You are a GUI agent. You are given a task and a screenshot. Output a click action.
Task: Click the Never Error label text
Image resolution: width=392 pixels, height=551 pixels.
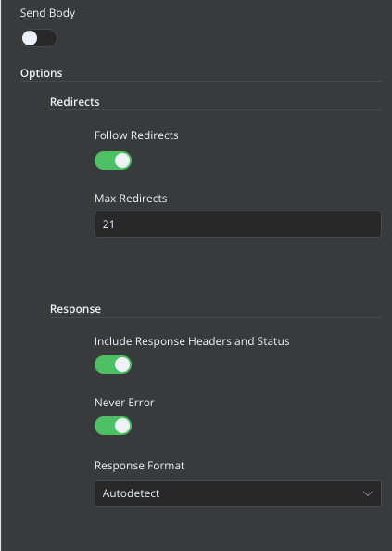tap(124, 403)
